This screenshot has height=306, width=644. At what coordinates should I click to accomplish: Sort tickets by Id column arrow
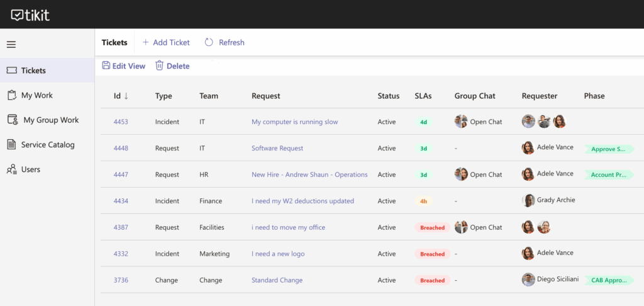coord(126,96)
